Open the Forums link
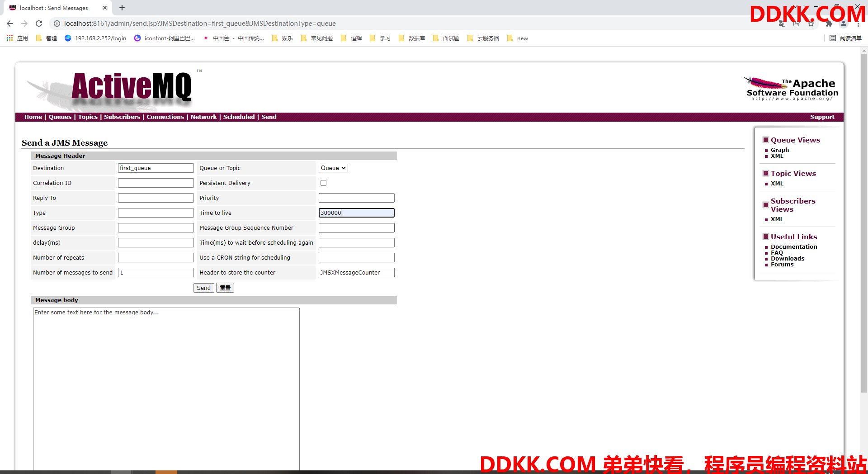The image size is (868, 474). 782,264
